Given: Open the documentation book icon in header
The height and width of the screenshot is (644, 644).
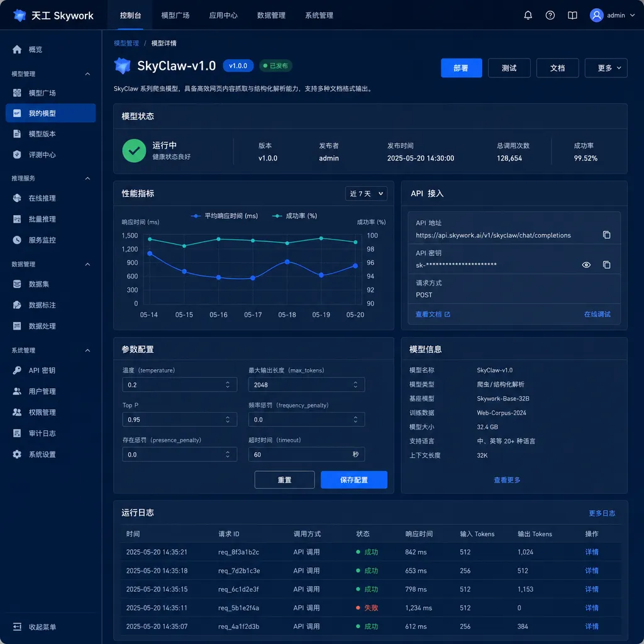Looking at the screenshot, I should [572, 15].
